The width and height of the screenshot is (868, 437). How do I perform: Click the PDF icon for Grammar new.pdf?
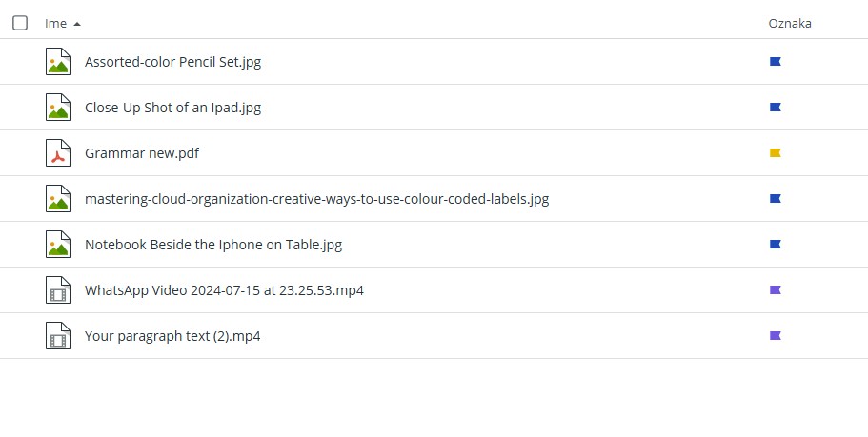tap(57, 153)
